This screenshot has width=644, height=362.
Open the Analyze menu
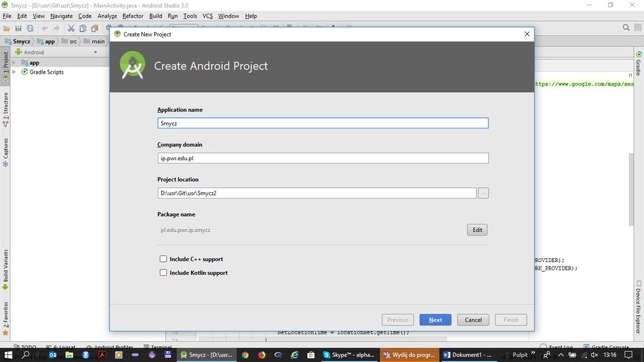click(x=107, y=16)
